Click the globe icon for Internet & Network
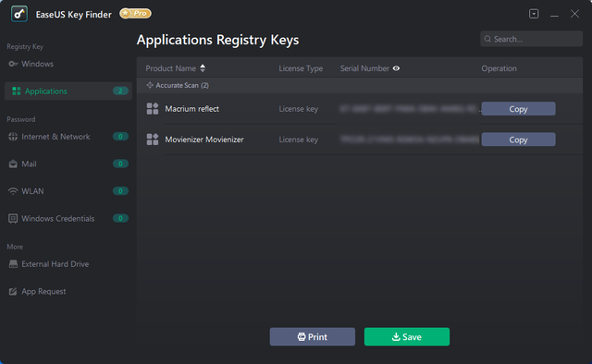The width and height of the screenshot is (592, 364). tap(13, 137)
